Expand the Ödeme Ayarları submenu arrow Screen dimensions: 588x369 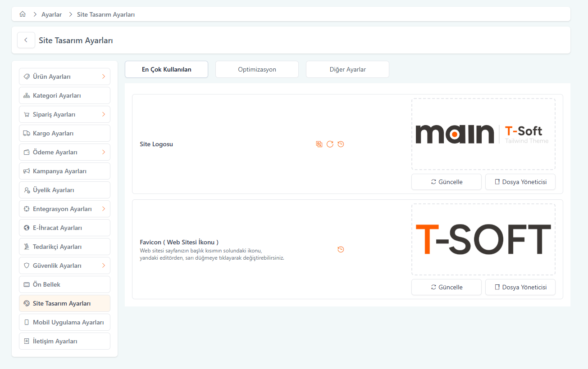pos(103,152)
